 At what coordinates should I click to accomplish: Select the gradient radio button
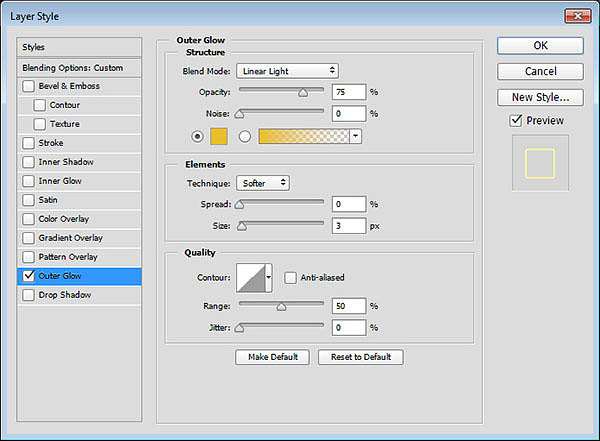pyautogui.click(x=245, y=136)
